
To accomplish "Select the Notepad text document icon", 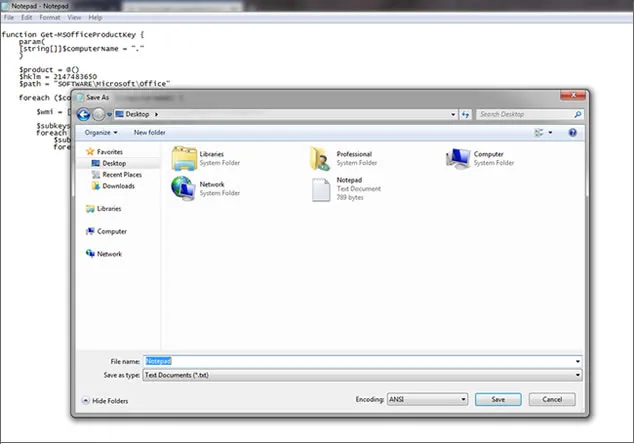I will click(321, 190).
